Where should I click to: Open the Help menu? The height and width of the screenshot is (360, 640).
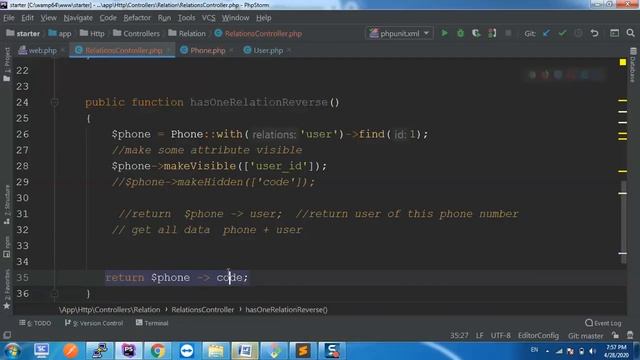point(263,18)
